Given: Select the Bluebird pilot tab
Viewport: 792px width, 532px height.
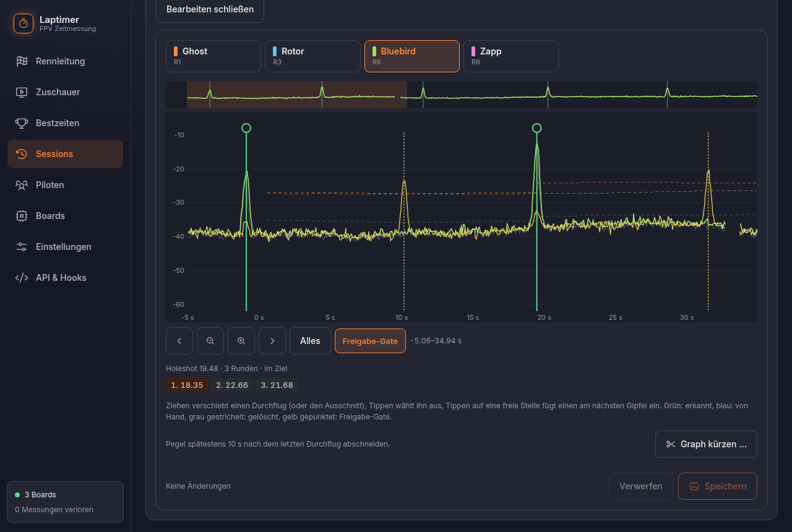Looking at the screenshot, I should coord(412,56).
